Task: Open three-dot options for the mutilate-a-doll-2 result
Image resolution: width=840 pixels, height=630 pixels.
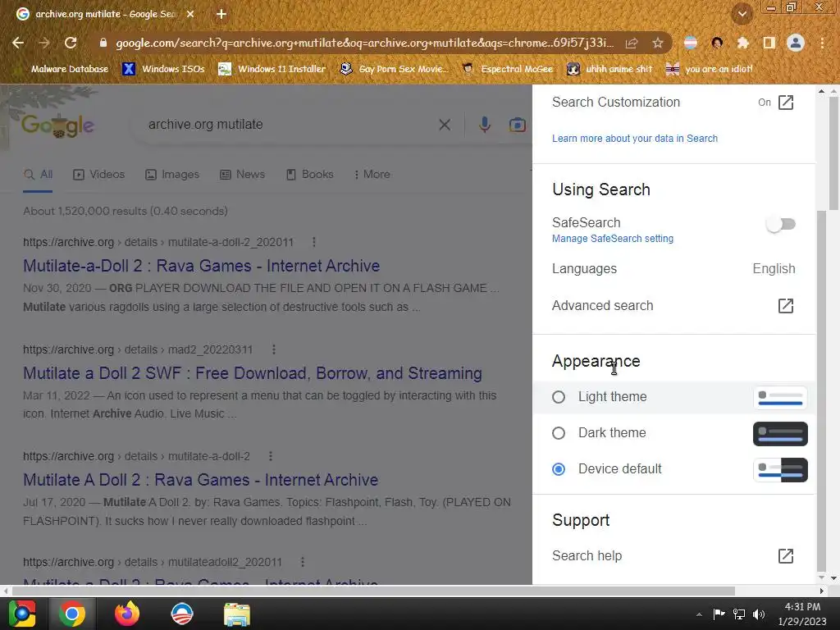Action: coord(271,456)
